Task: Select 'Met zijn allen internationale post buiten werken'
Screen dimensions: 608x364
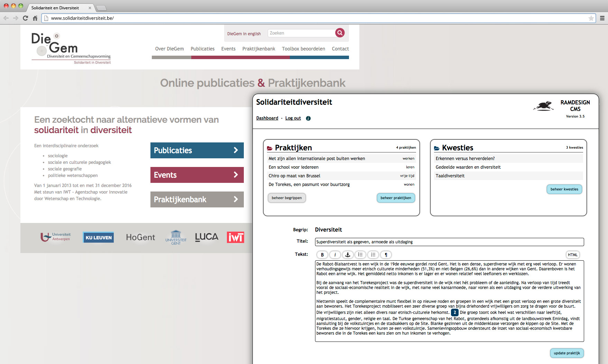Action: [x=341, y=159]
